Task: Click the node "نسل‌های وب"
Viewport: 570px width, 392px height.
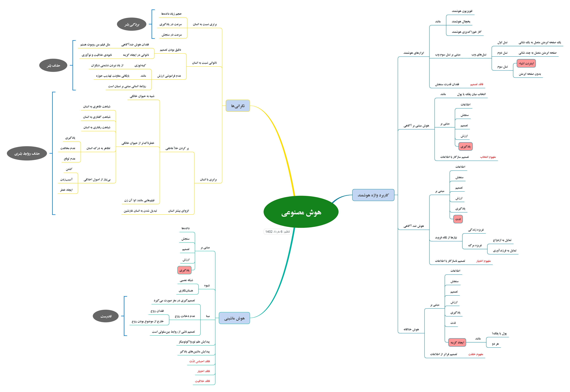Action: click(x=479, y=55)
